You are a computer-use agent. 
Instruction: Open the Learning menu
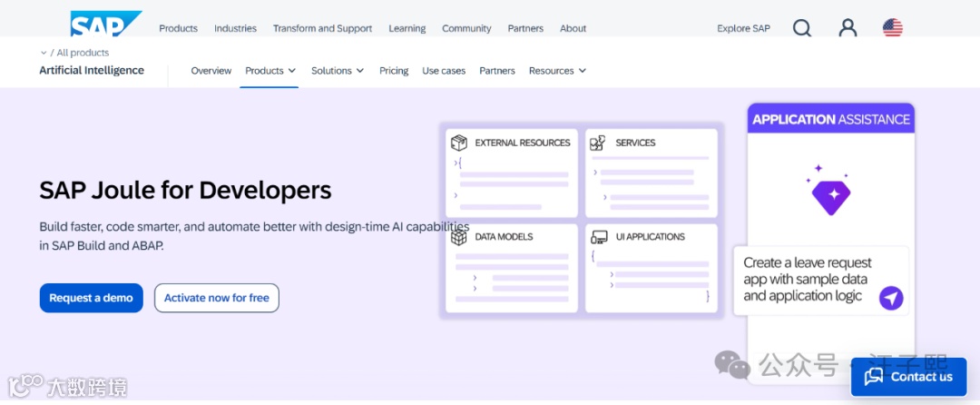tap(407, 28)
